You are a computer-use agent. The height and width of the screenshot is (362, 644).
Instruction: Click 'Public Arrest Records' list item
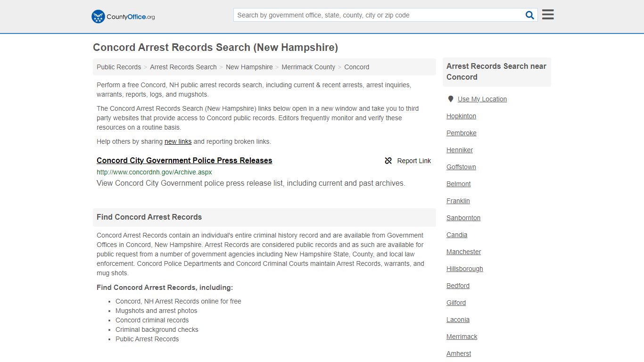click(x=147, y=339)
